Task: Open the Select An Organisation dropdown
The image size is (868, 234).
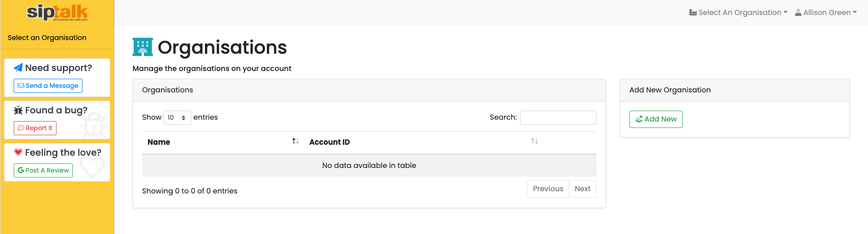Action: coord(738,13)
